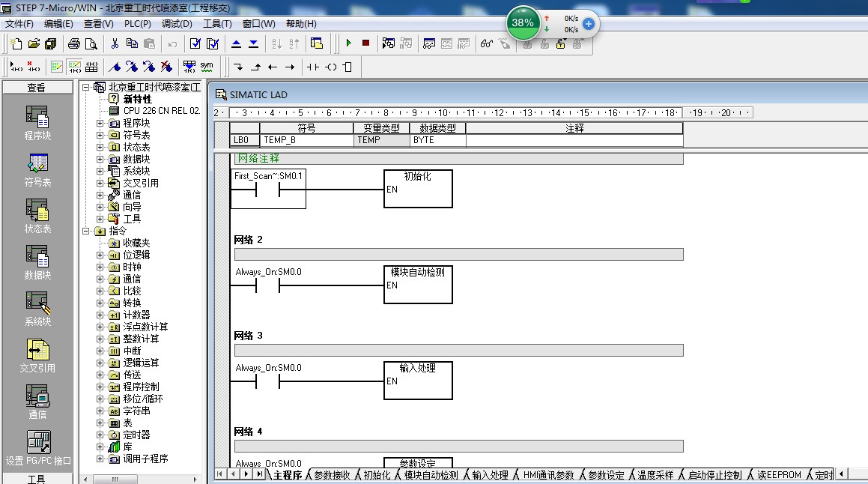Image resolution: width=868 pixels, height=484 pixels.
Task: Open a project with the folder icon
Action: [x=34, y=43]
